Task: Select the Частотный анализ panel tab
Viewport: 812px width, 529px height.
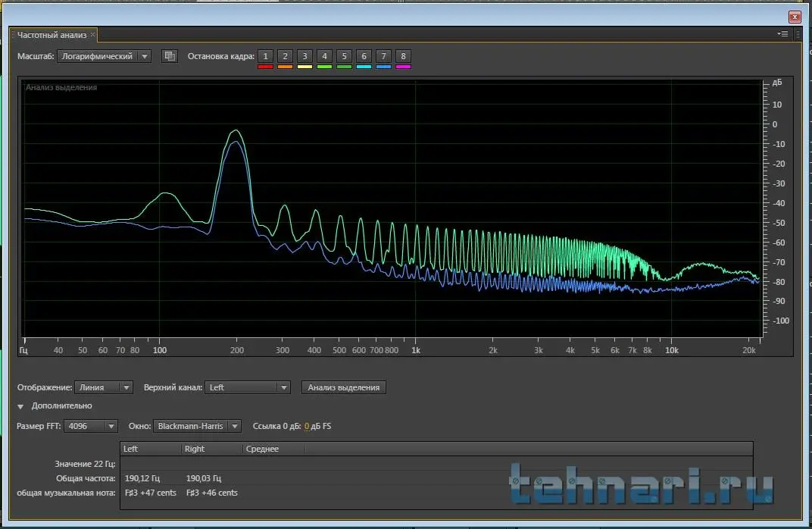Action: (x=52, y=35)
